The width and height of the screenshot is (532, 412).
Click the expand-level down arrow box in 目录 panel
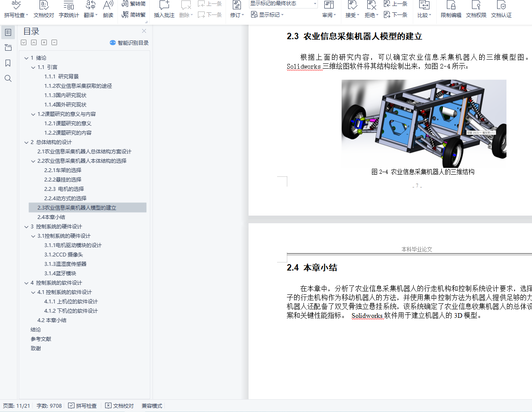click(24, 43)
